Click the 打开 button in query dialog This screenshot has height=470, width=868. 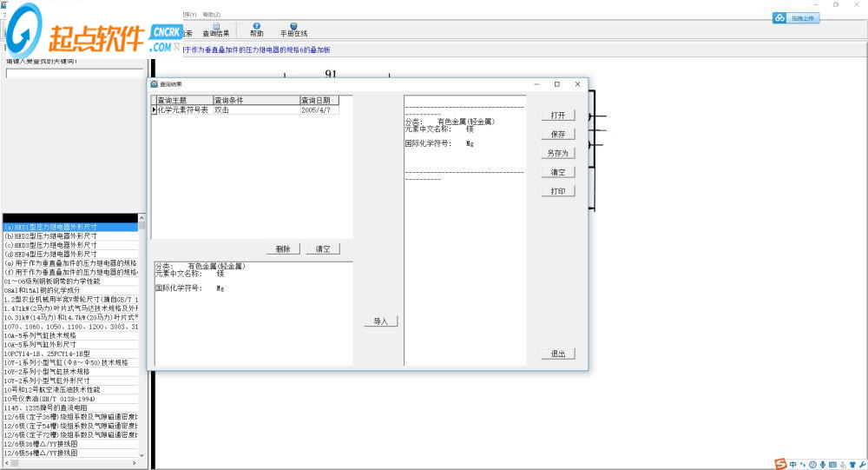click(558, 116)
